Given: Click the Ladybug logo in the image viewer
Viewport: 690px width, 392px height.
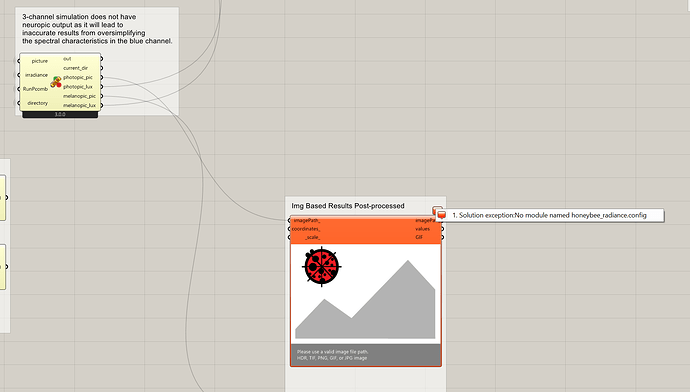Looking at the screenshot, I should point(322,267).
